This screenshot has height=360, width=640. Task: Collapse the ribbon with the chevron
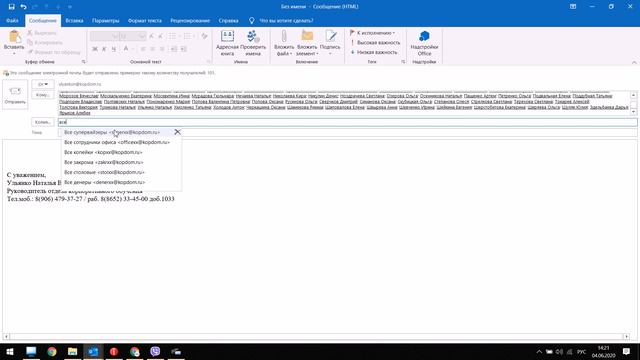click(634, 62)
